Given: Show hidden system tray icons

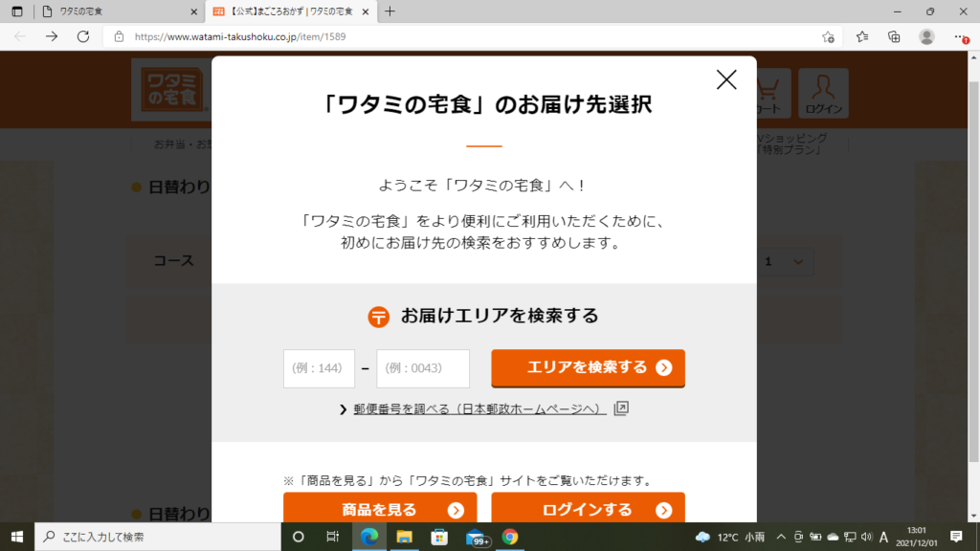Looking at the screenshot, I should click(x=781, y=537).
